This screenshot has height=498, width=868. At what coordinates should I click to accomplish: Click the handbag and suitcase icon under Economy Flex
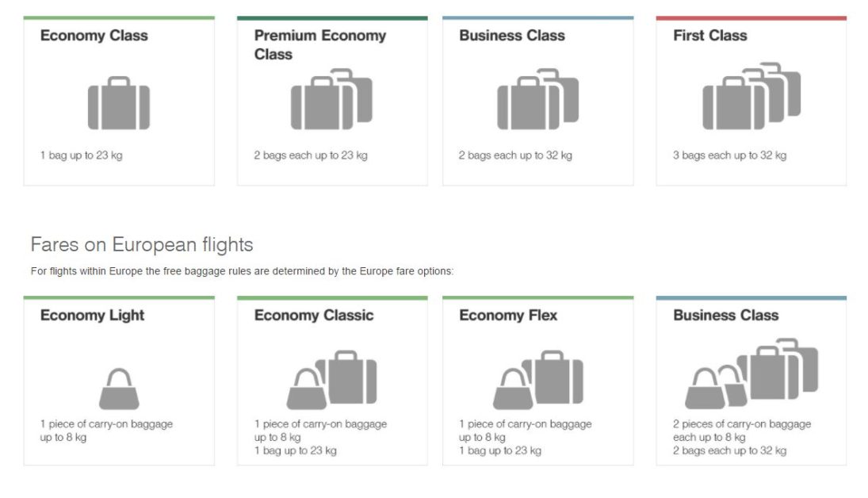(537, 380)
